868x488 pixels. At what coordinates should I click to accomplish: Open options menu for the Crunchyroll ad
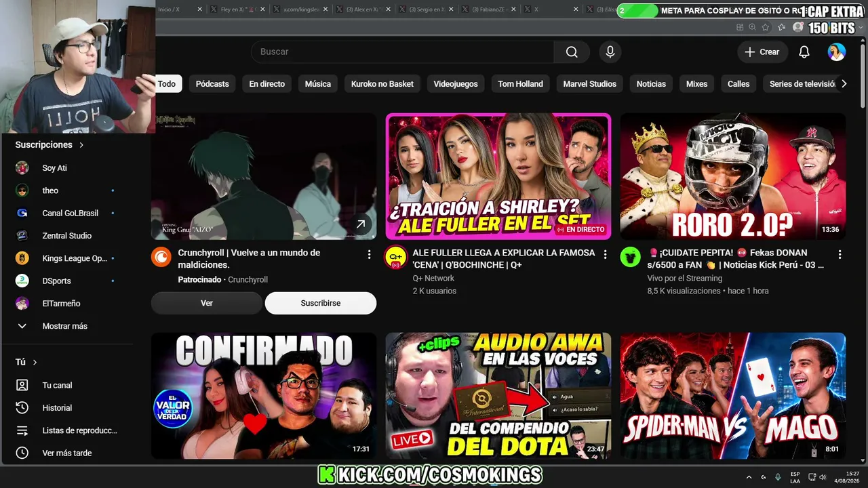[369, 254]
